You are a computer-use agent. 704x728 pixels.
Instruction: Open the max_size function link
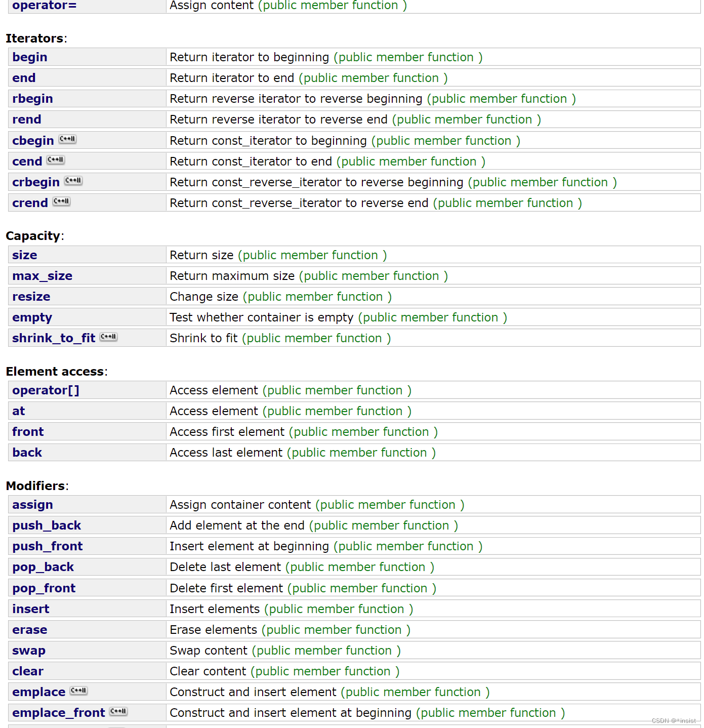[43, 276]
